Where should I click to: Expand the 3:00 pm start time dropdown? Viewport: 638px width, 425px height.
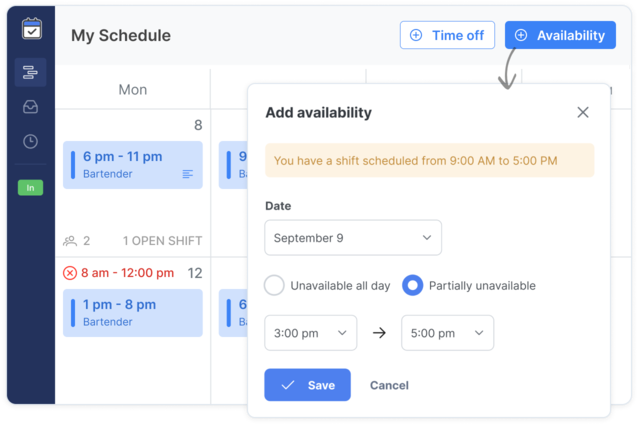(310, 333)
